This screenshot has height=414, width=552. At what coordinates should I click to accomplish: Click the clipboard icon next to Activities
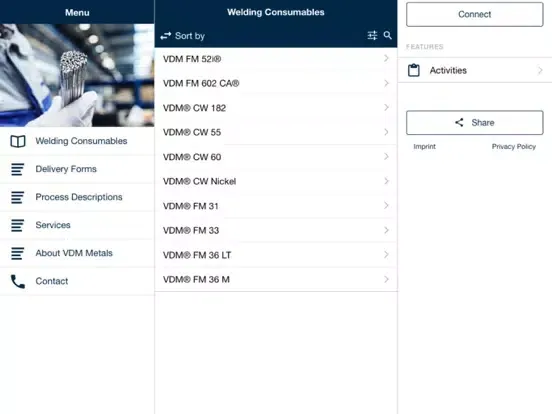coord(414,70)
